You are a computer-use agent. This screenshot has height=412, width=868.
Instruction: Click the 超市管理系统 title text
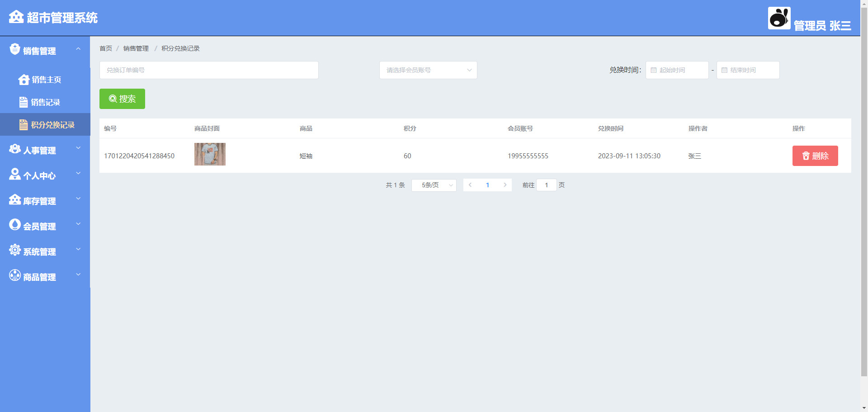pos(62,18)
